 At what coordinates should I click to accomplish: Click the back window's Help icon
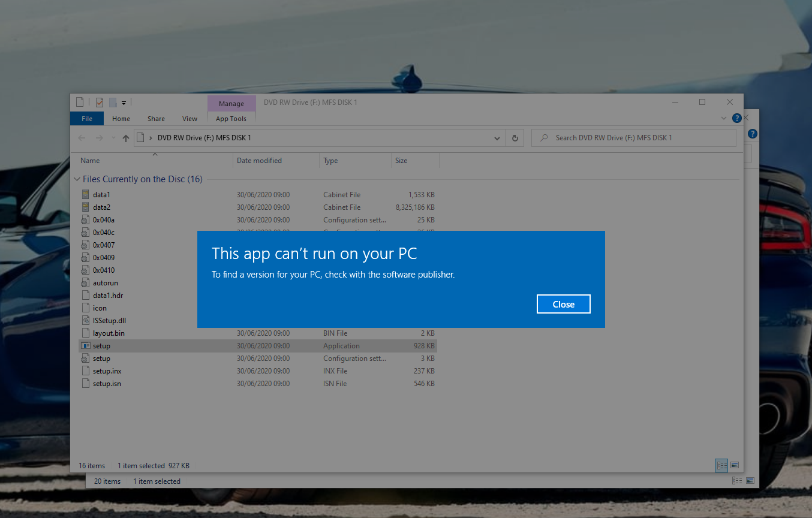point(753,134)
